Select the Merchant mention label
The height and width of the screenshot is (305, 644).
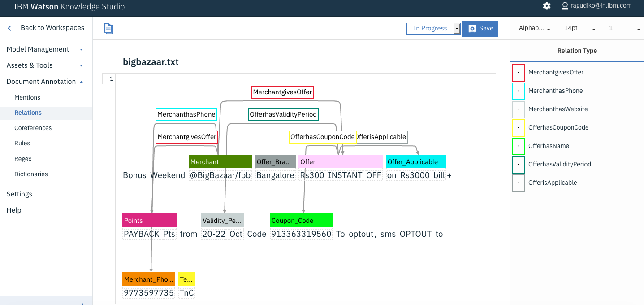click(220, 162)
